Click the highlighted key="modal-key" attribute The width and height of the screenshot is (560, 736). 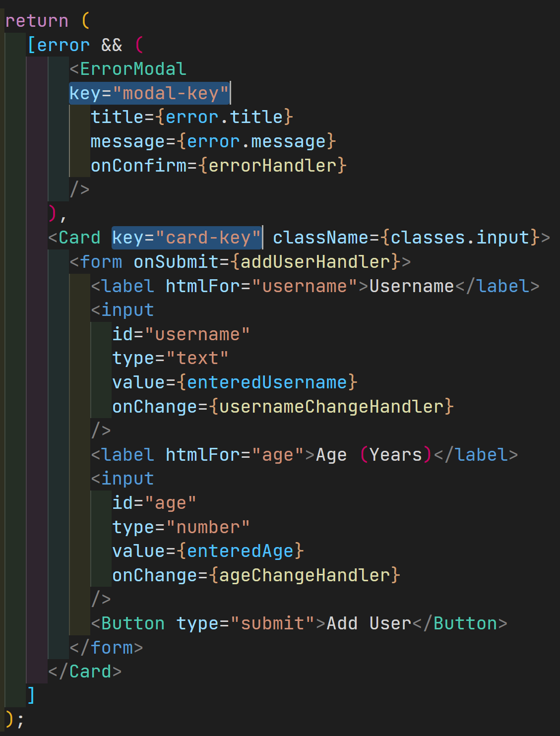pyautogui.click(x=149, y=93)
